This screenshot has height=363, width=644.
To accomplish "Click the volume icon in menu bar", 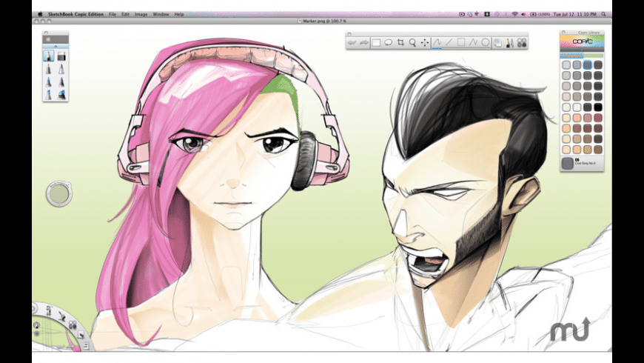I will coord(523,14).
